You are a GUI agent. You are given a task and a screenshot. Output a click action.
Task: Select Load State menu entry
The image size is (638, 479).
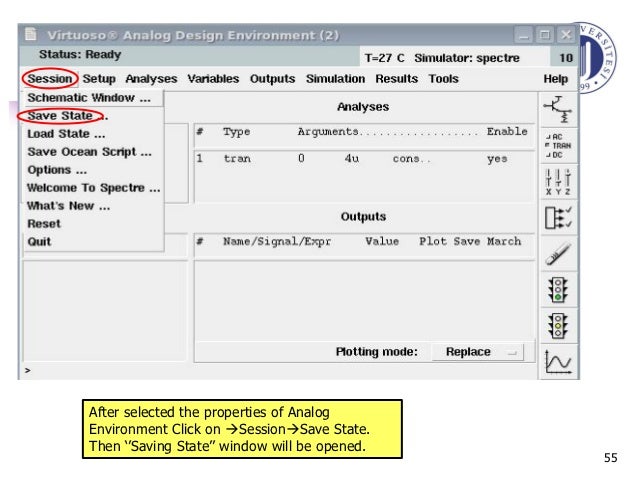(94, 133)
